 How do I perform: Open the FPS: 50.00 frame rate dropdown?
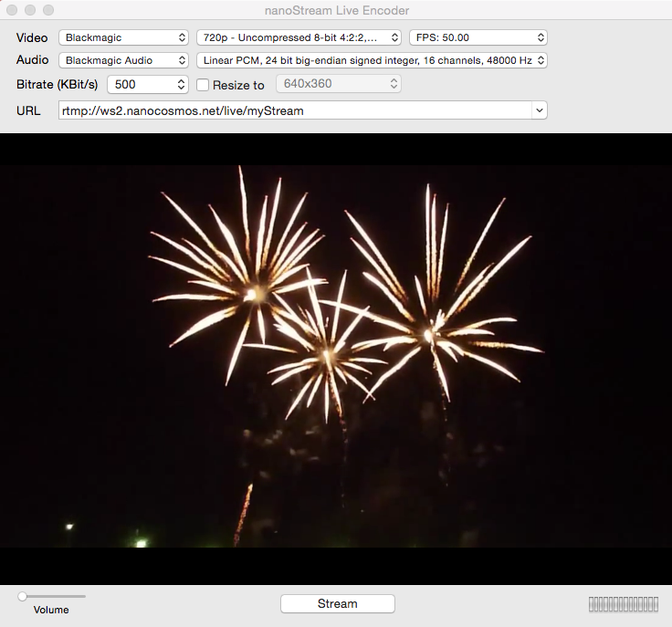(478, 37)
